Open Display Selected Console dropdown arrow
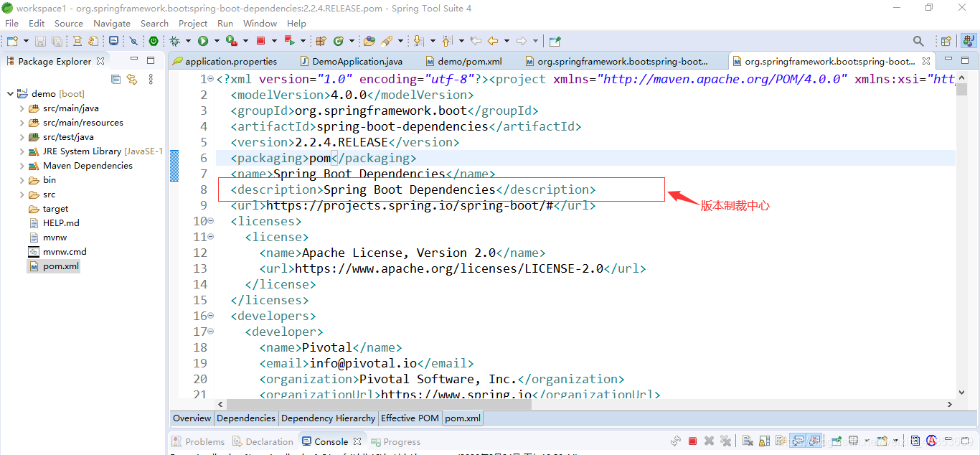The width and height of the screenshot is (980, 455). pyautogui.click(x=867, y=441)
